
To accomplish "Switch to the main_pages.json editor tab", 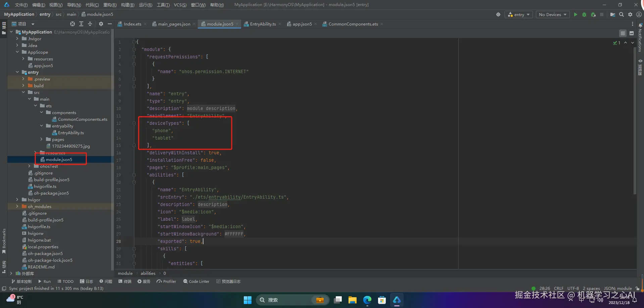I will [174, 24].
